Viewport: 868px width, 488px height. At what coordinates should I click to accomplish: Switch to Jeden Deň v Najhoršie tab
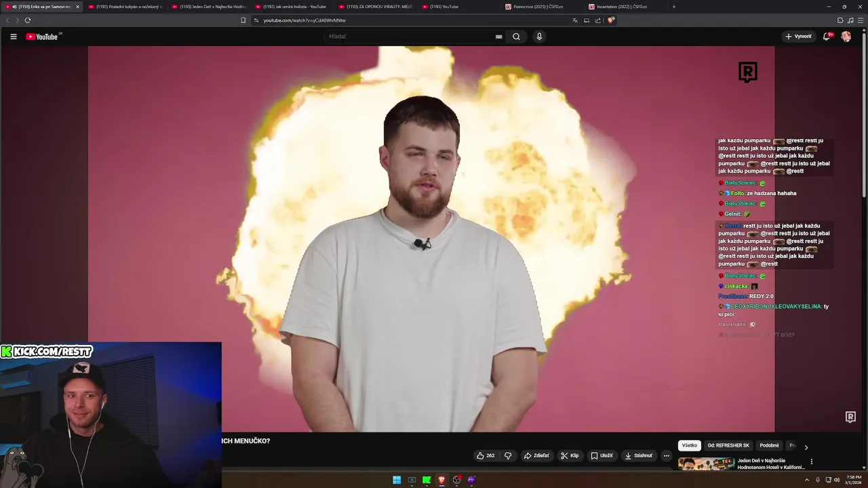click(x=209, y=7)
